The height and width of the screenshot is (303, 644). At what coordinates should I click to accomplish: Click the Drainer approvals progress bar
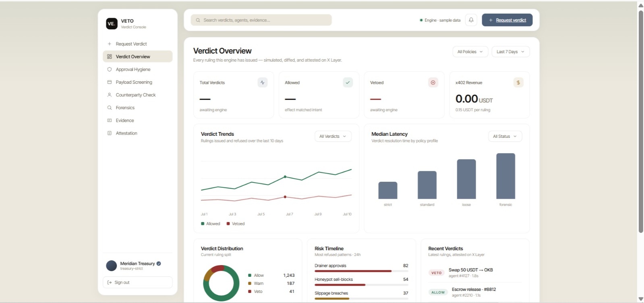(361, 271)
